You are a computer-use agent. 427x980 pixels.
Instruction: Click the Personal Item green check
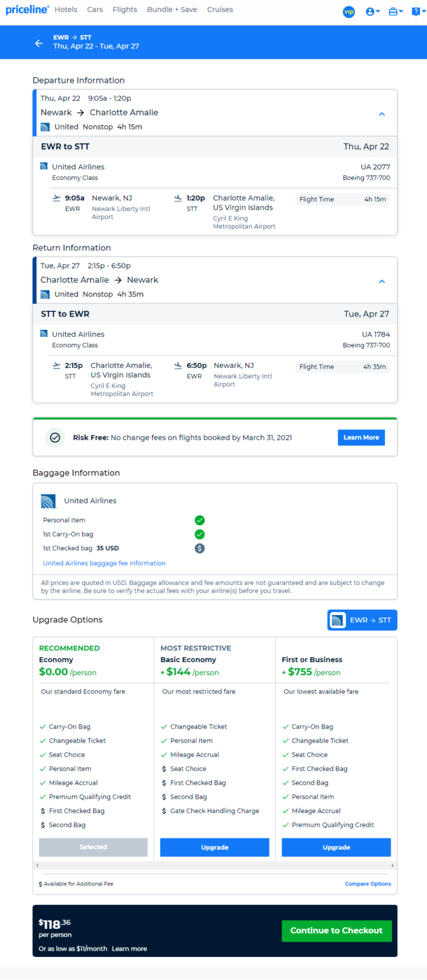(x=199, y=520)
